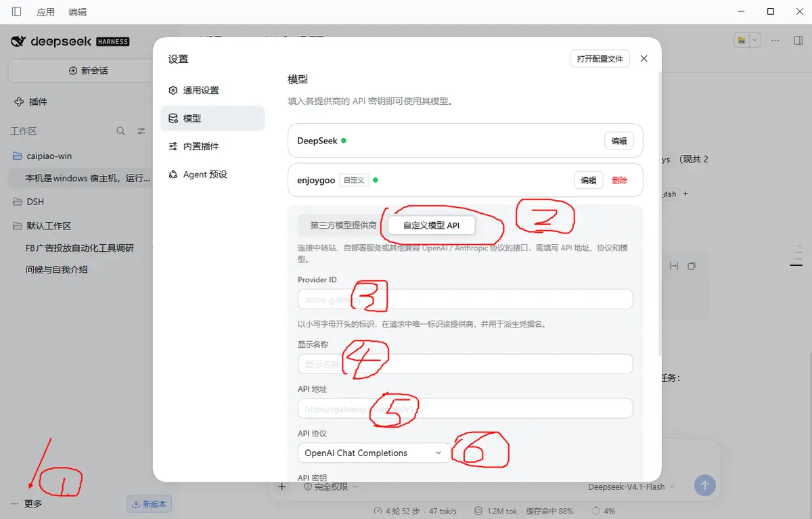Focus the Provider ID input field
This screenshot has width=812, height=519.
[465, 299]
